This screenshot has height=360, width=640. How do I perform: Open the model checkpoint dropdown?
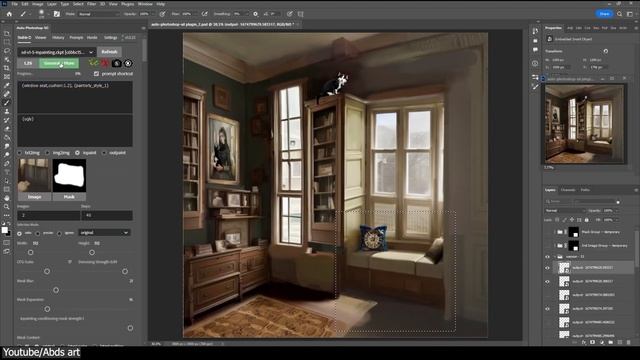(x=56, y=52)
